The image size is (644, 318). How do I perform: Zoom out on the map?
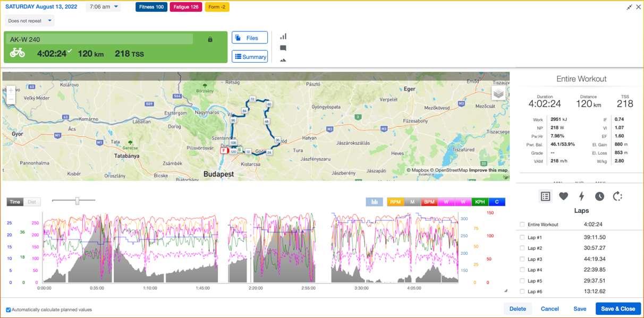pos(11,99)
